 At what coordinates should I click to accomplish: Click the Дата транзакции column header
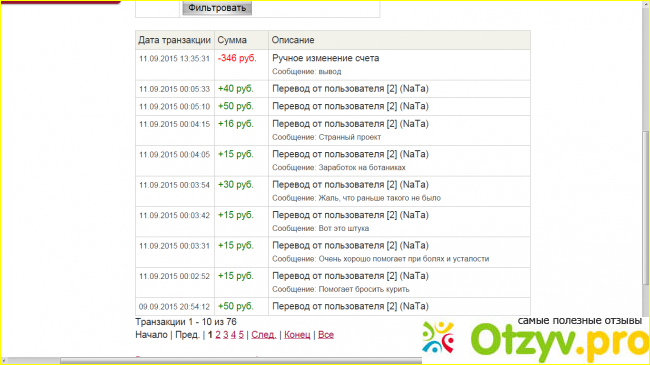pos(175,40)
